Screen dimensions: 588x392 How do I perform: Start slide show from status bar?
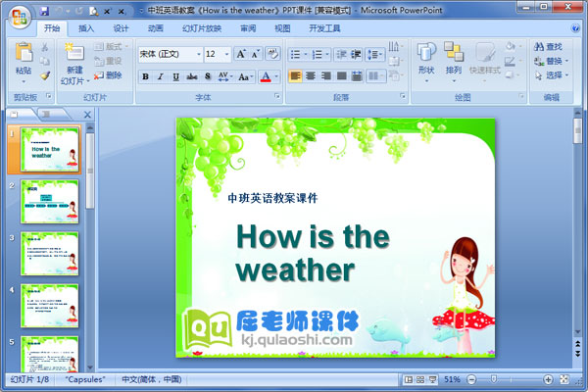point(432,379)
